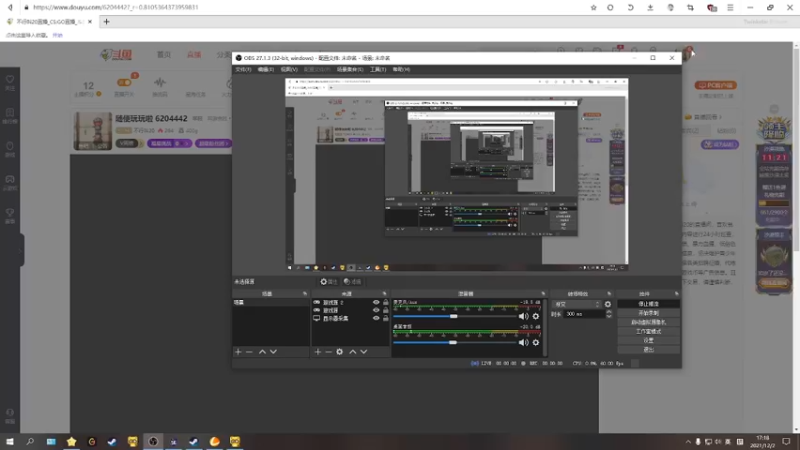Open the browser hamburger menu icon
Image resolution: width=800 pixels, height=450 pixels.
(x=730, y=8)
